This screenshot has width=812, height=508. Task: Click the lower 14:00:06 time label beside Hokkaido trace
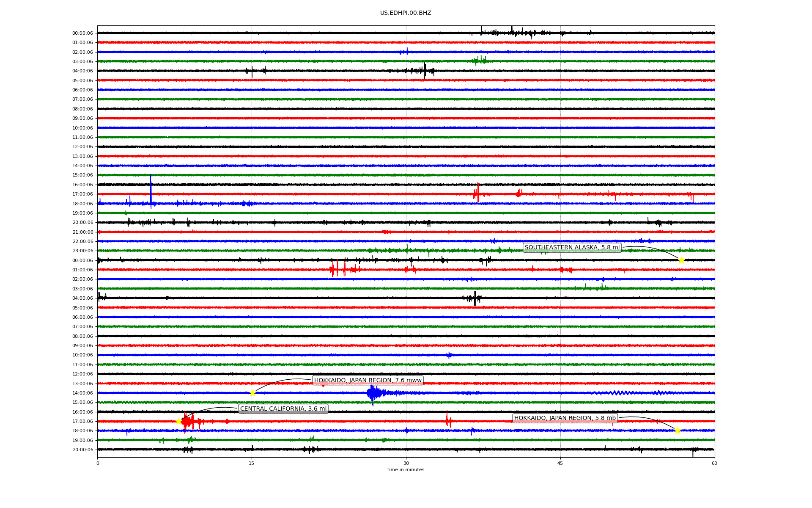(x=82, y=393)
